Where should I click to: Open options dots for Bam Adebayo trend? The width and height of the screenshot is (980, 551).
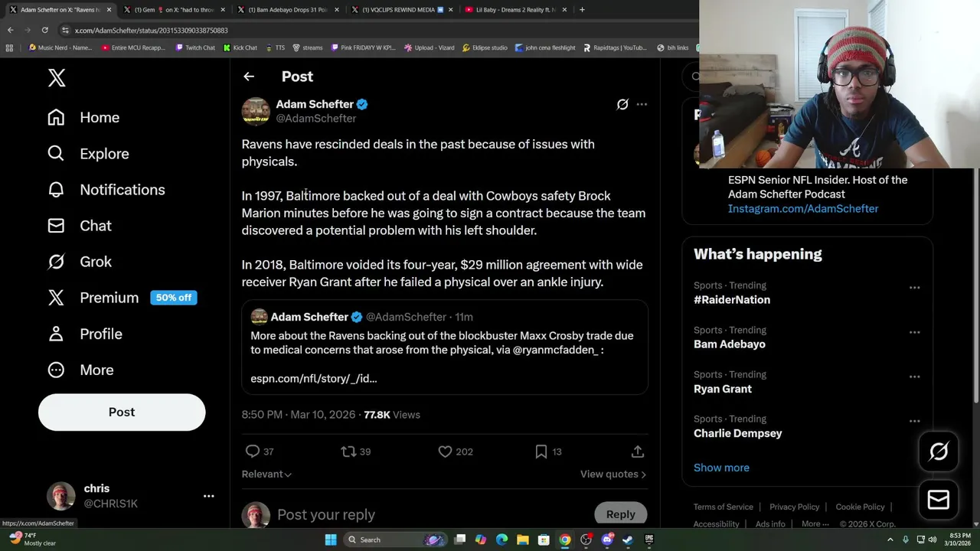914,332
